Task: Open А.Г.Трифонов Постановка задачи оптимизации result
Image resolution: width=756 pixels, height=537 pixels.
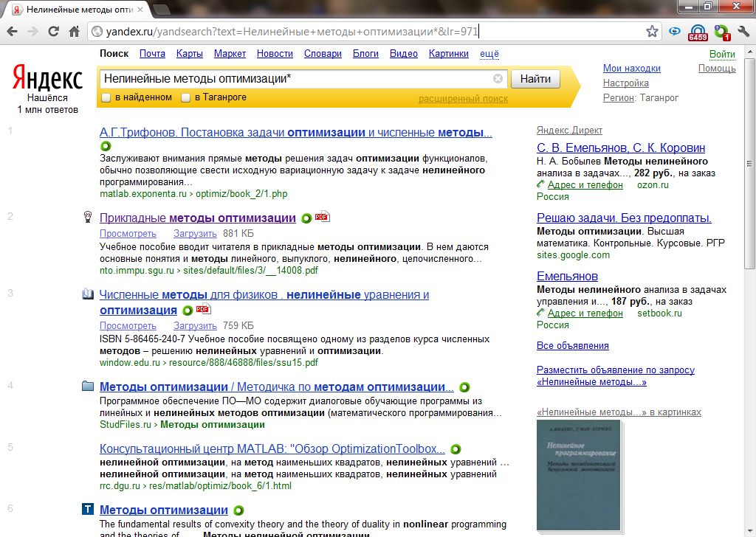Action: tap(295, 133)
